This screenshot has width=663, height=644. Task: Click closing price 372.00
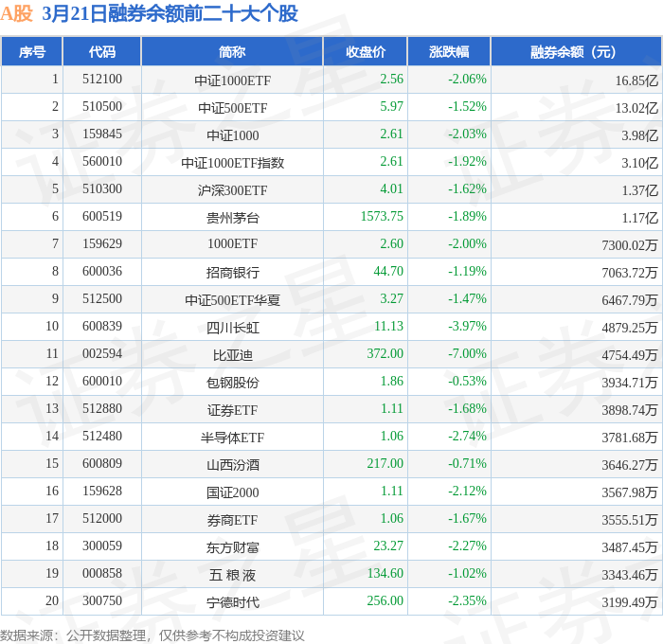coord(385,353)
